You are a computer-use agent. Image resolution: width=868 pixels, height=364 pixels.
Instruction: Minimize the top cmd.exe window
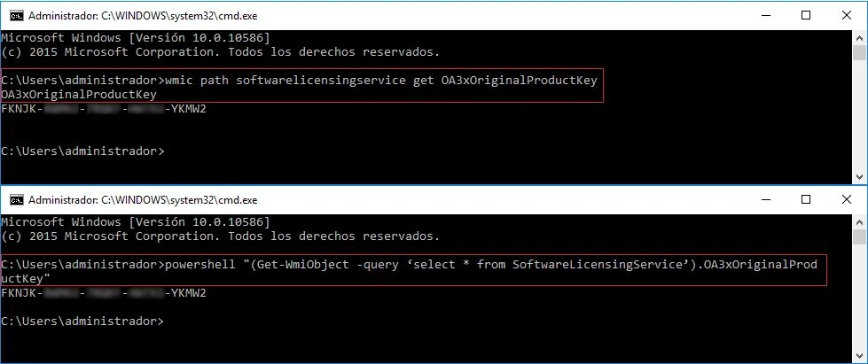point(765,16)
